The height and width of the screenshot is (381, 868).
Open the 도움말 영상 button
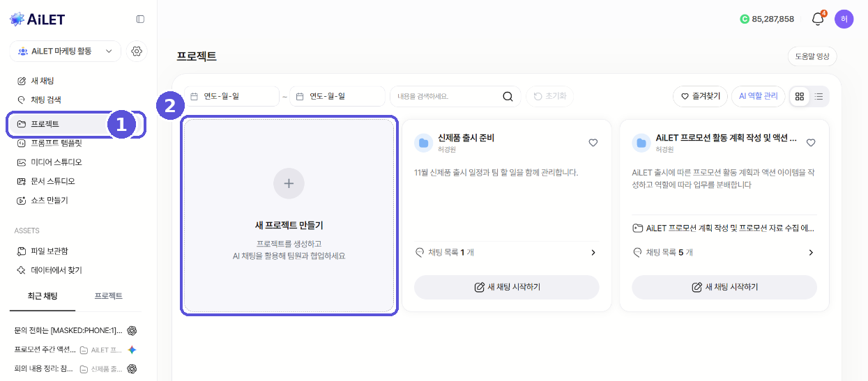click(x=812, y=56)
